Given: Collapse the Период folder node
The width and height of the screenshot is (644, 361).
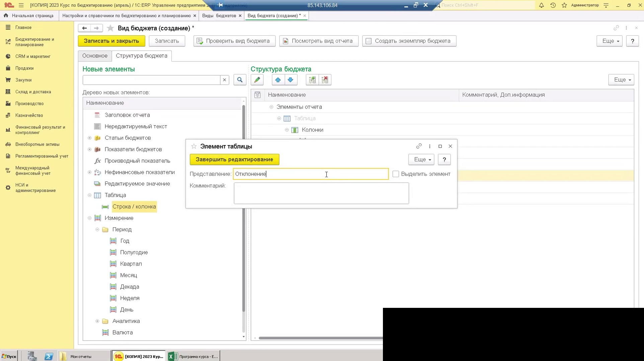Looking at the screenshot, I should 97,230.
